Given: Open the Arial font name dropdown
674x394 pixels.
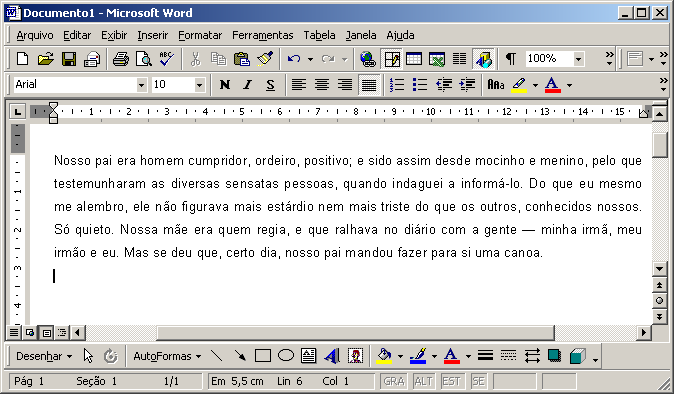Looking at the screenshot, I should 141,85.
